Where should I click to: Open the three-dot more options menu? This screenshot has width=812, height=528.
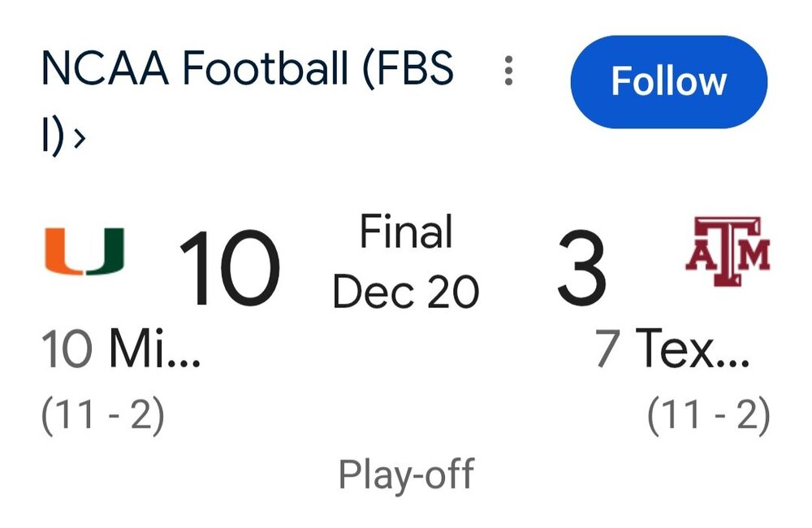(x=508, y=71)
